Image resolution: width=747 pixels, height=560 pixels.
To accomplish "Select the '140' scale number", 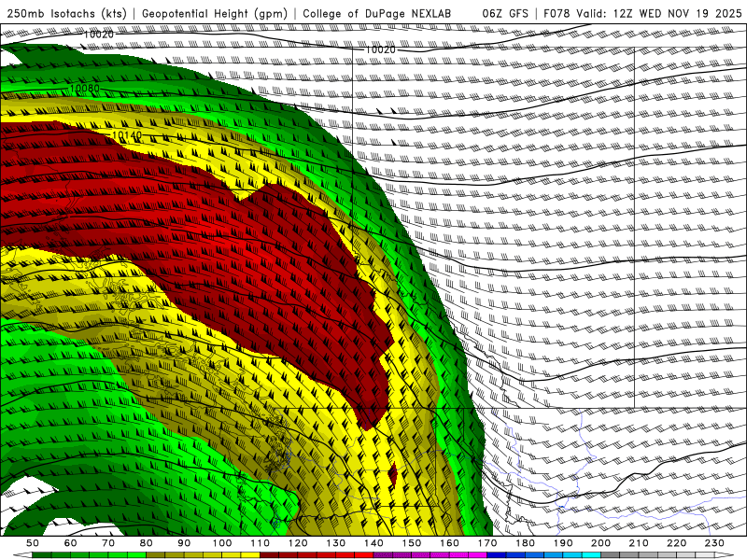I will pyautogui.click(x=373, y=543).
